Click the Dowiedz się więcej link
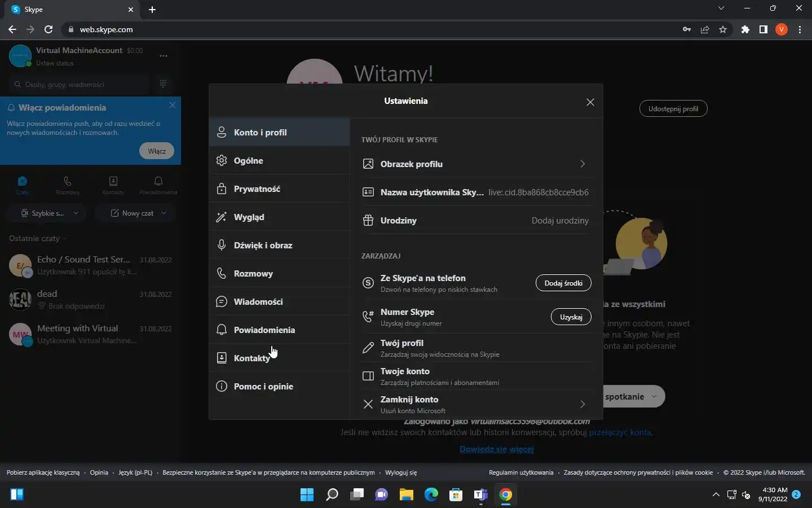The width and height of the screenshot is (812, 508). pos(496,449)
